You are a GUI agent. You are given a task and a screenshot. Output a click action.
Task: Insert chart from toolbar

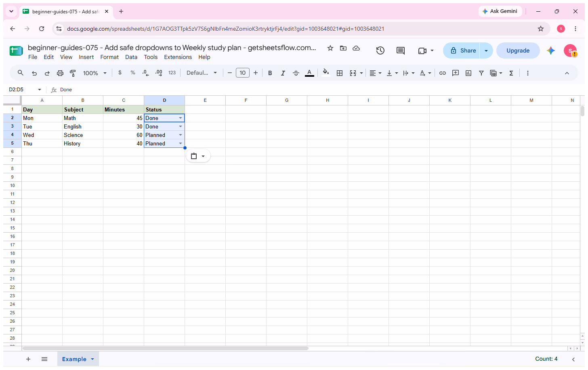[468, 73]
